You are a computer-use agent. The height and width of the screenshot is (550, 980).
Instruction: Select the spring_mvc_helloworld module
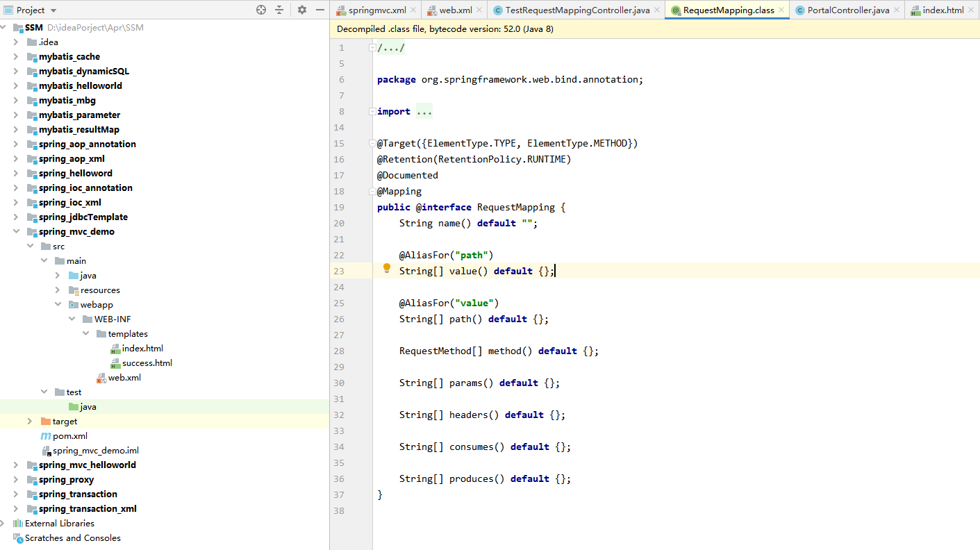pos(88,465)
